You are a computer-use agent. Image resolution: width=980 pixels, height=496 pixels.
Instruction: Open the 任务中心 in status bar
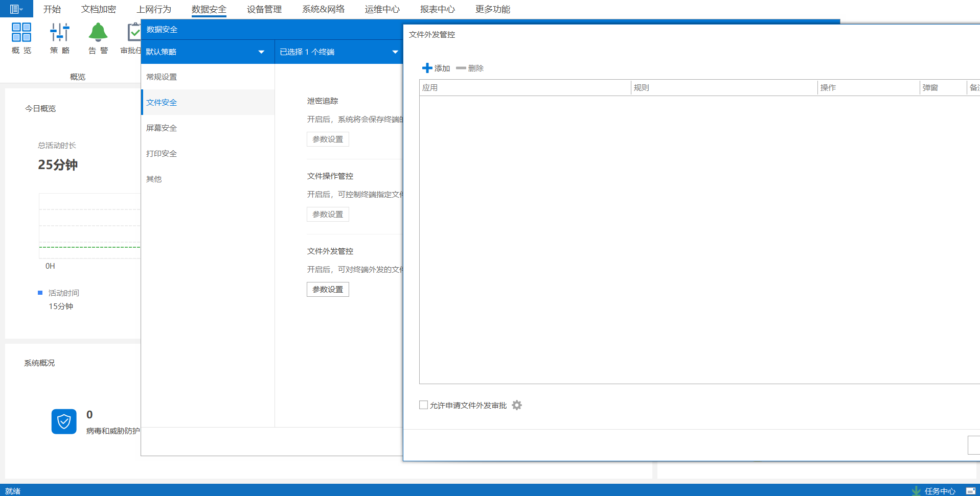coord(934,491)
